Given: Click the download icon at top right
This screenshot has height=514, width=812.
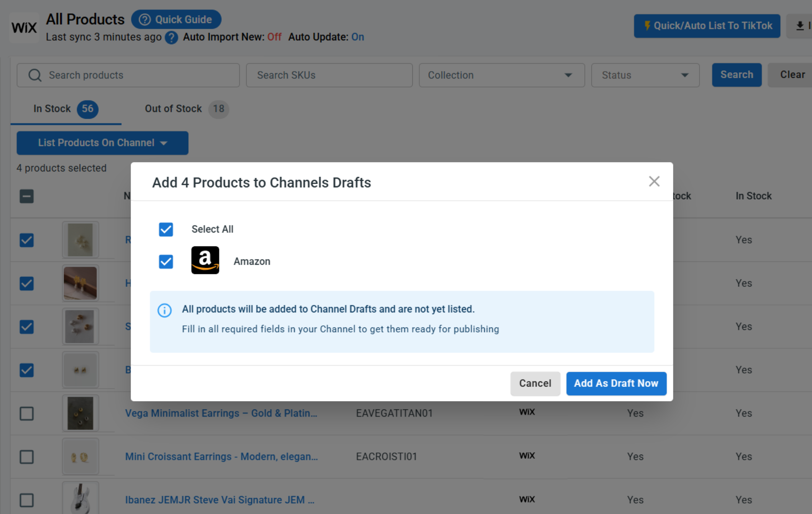Looking at the screenshot, I should click(800, 26).
